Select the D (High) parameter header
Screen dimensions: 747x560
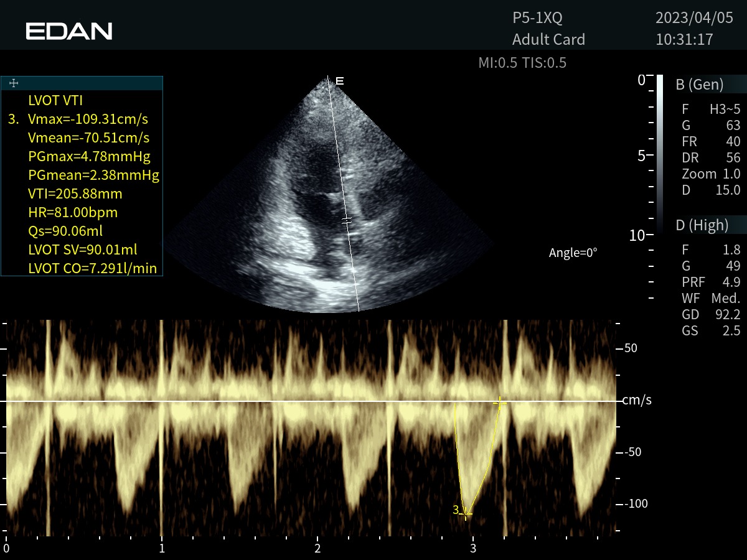click(702, 225)
